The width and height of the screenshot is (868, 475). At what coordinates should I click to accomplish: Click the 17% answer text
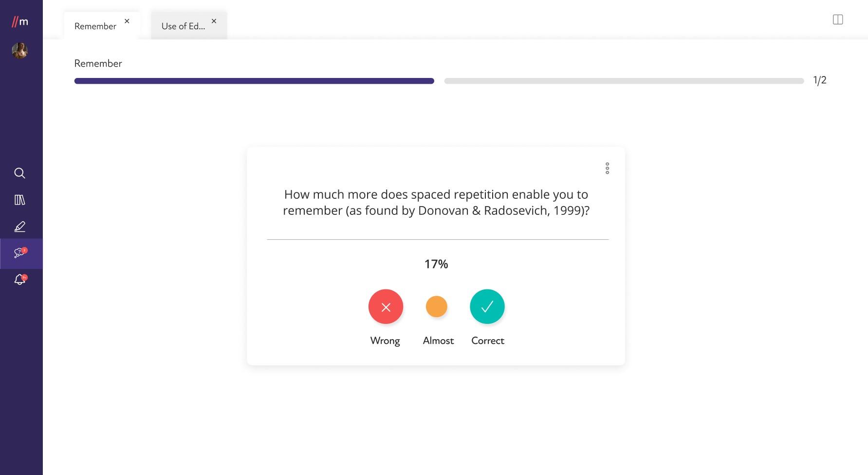(x=436, y=264)
